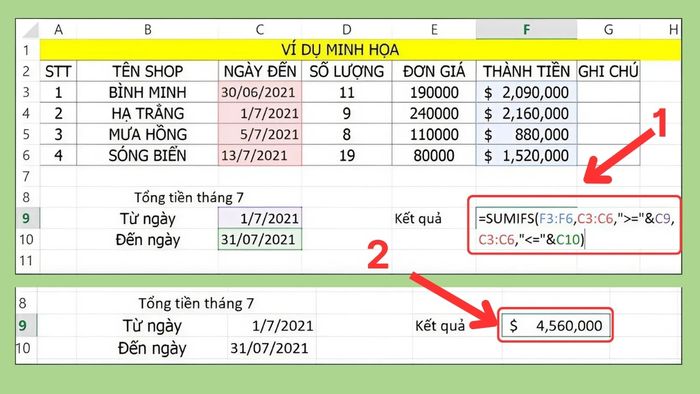This screenshot has width=700, height=394.
Task: Click 'Kết quả' label in upper sheet
Action: tap(418, 218)
